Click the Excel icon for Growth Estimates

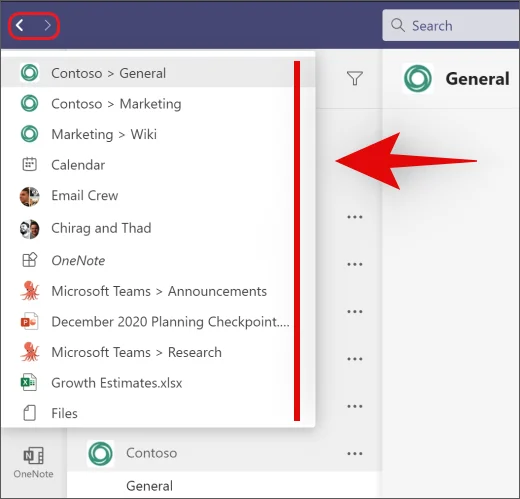click(x=29, y=382)
